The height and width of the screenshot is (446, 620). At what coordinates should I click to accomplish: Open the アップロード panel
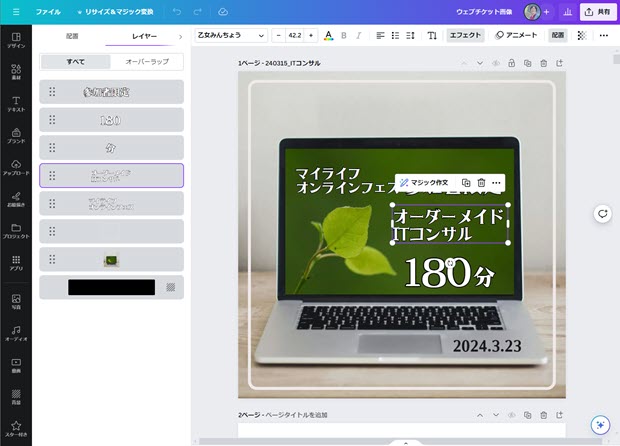[x=16, y=166]
